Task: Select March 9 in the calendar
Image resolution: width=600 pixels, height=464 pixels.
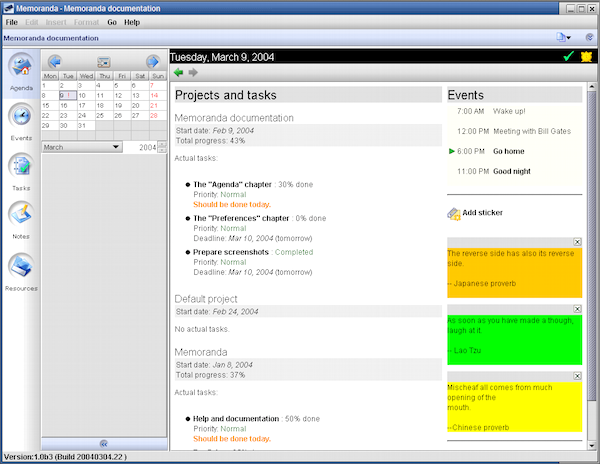Action: tap(68, 95)
